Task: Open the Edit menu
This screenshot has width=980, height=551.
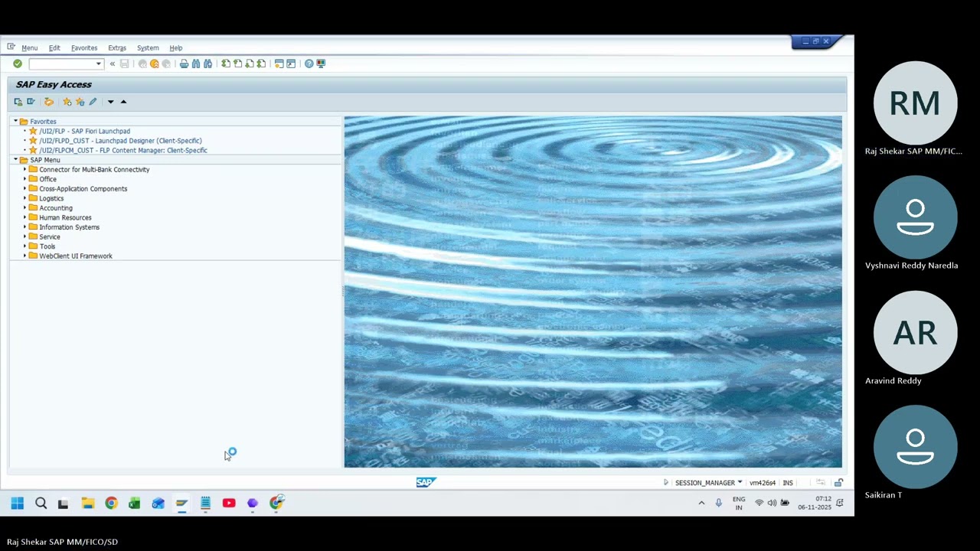Action: pyautogui.click(x=54, y=48)
